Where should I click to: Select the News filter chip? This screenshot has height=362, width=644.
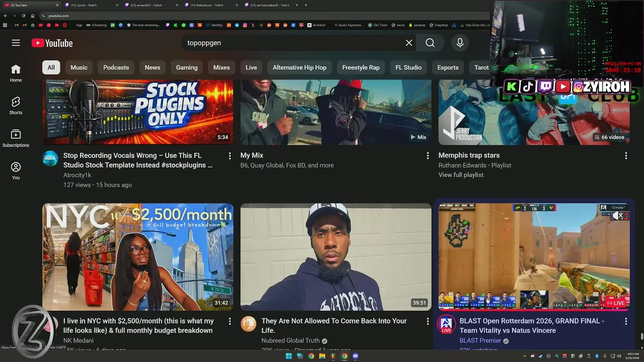pos(152,67)
